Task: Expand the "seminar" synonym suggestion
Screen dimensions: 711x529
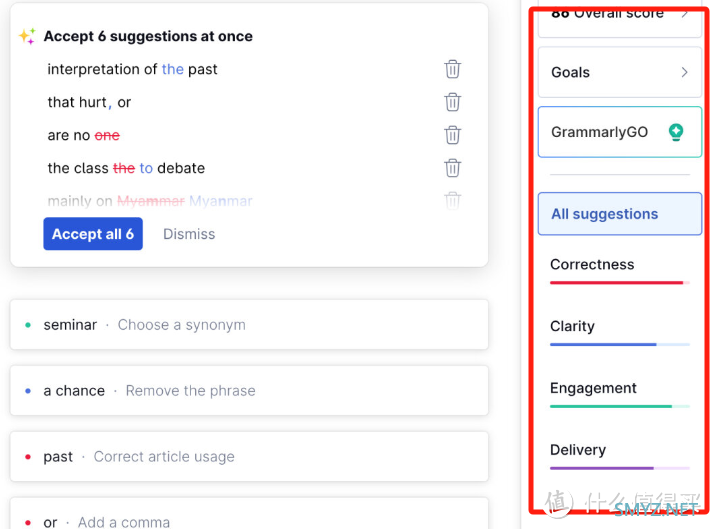Action: tap(249, 325)
